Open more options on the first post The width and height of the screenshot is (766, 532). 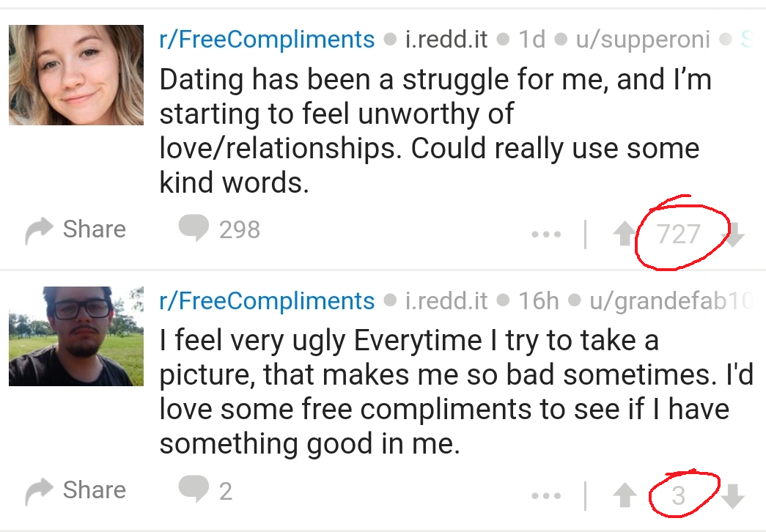click(x=546, y=235)
